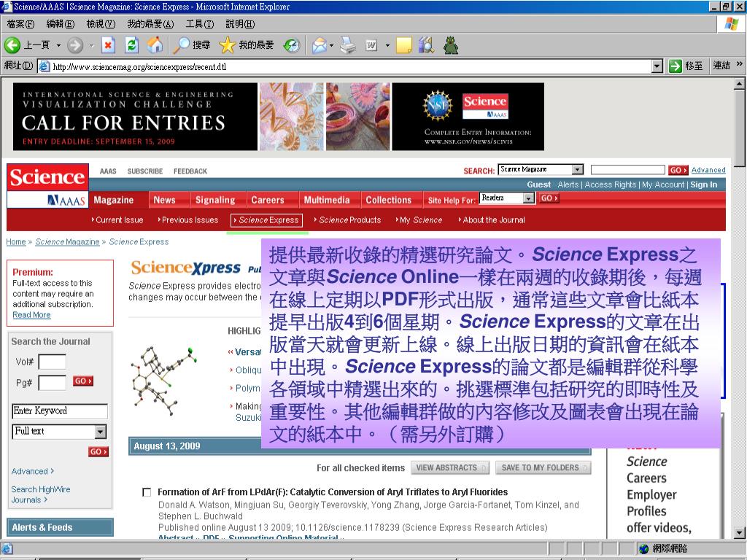747x560 pixels.
Task: Switch to the Multimedia tab
Action: click(327, 200)
